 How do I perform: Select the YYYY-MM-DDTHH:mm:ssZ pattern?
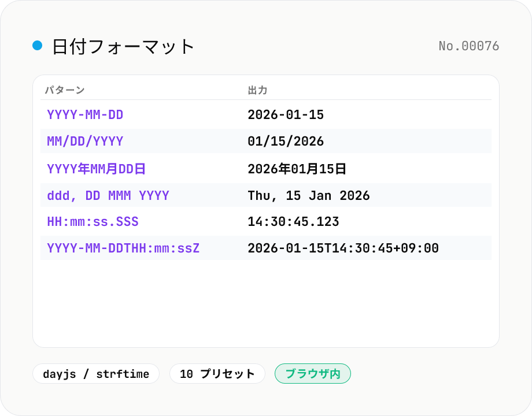point(123,248)
